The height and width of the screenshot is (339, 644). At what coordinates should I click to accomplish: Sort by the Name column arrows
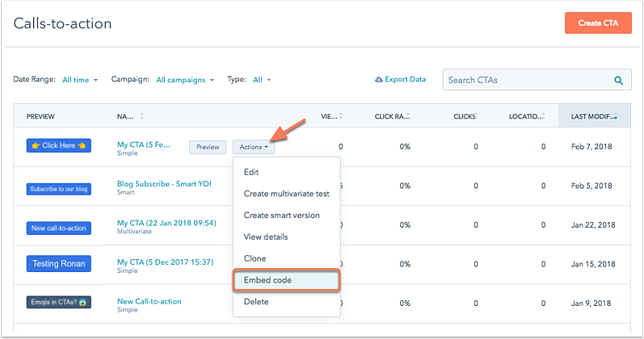pos(141,116)
